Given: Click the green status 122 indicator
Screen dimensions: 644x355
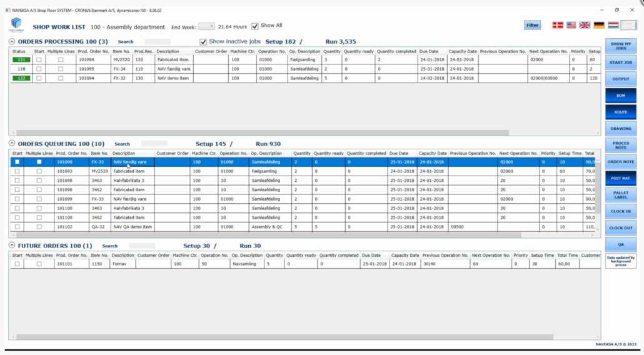Looking at the screenshot, I should [x=21, y=78].
